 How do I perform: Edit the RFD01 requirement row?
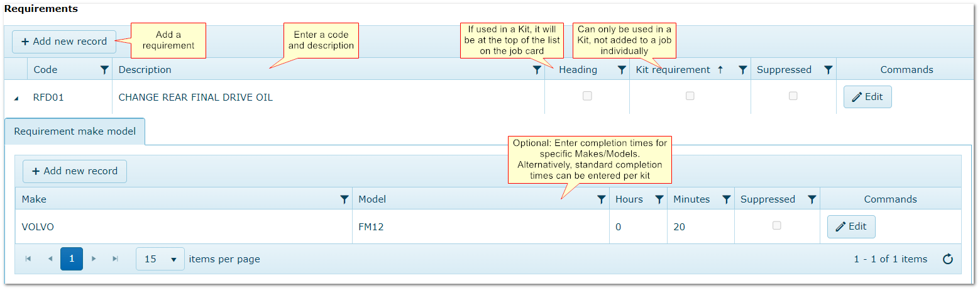(867, 97)
